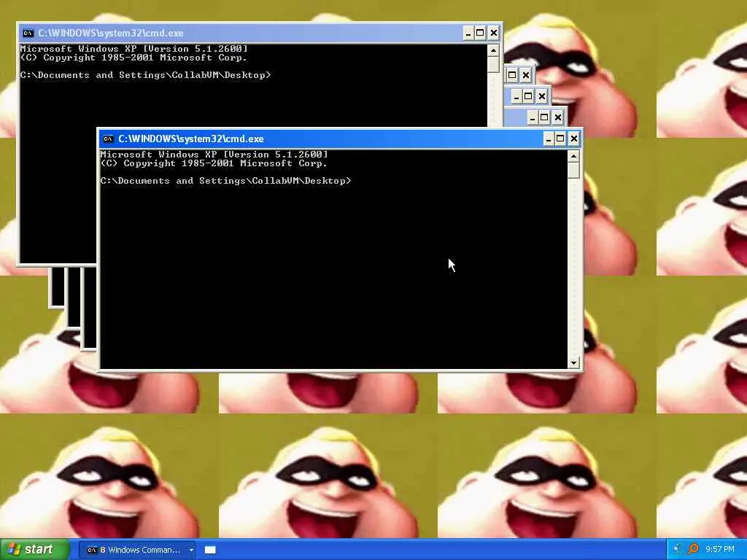Viewport: 747px width, 560px height.
Task: Maximize the active front cmd.exe window
Action: (561, 139)
